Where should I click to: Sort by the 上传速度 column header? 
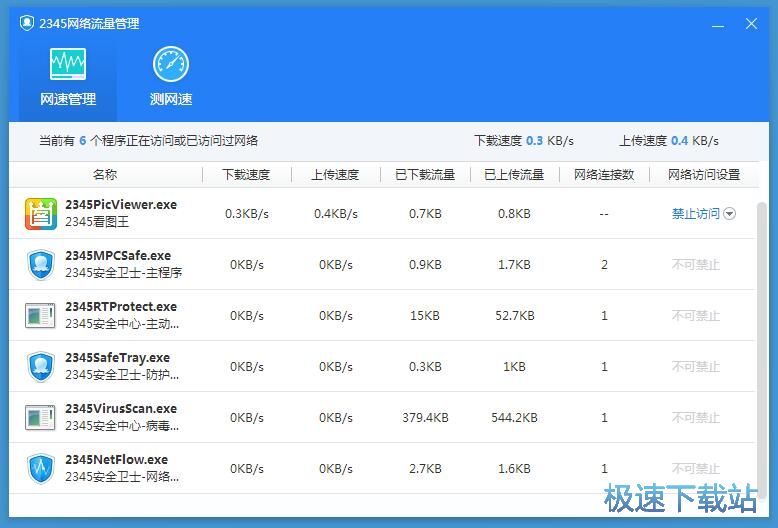[x=335, y=175]
